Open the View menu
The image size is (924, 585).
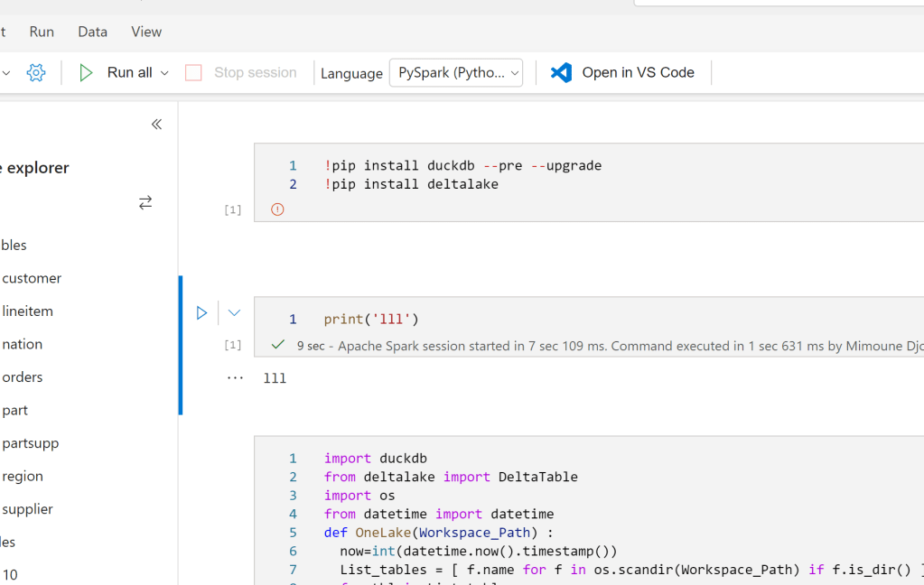pos(146,32)
